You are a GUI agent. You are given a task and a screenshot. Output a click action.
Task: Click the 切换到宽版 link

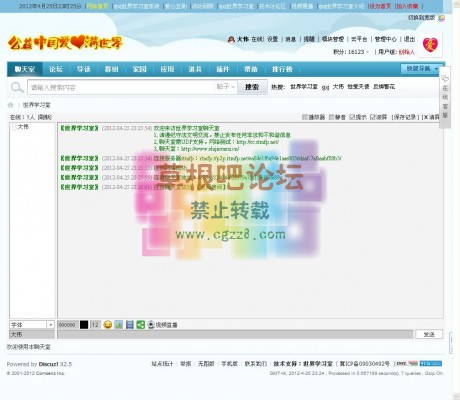[422, 18]
